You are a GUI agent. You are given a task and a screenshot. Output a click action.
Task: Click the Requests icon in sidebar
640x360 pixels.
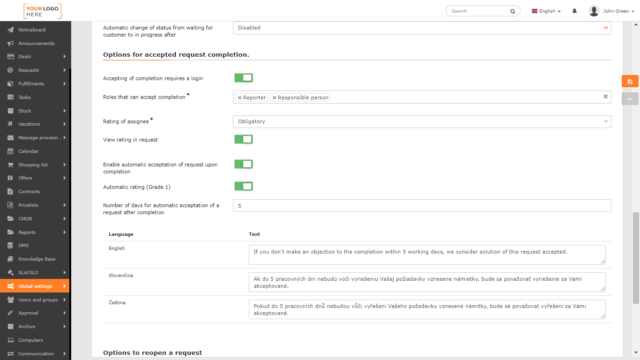coord(11,70)
